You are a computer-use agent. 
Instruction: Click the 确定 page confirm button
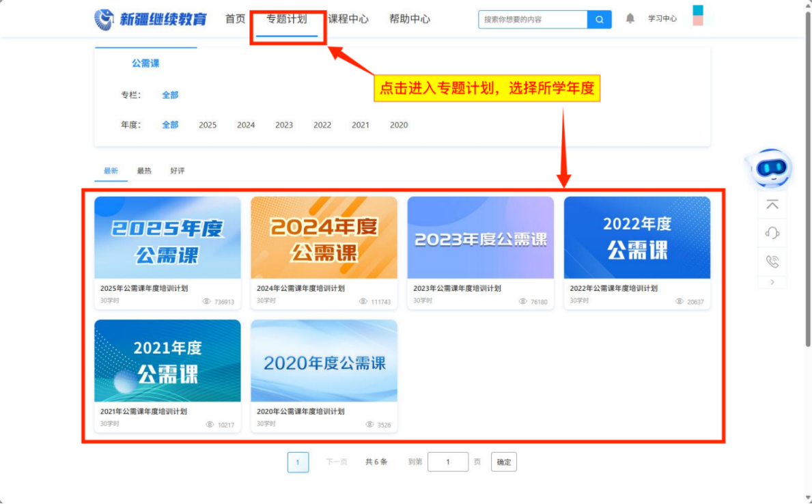(503, 462)
